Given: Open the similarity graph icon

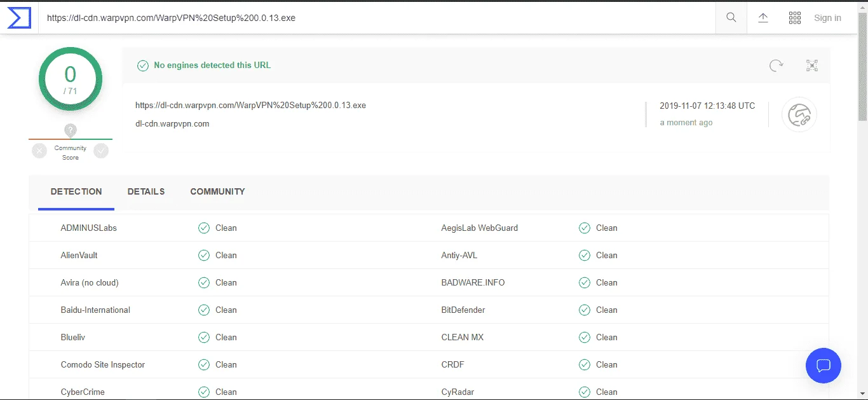Looking at the screenshot, I should (811, 65).
